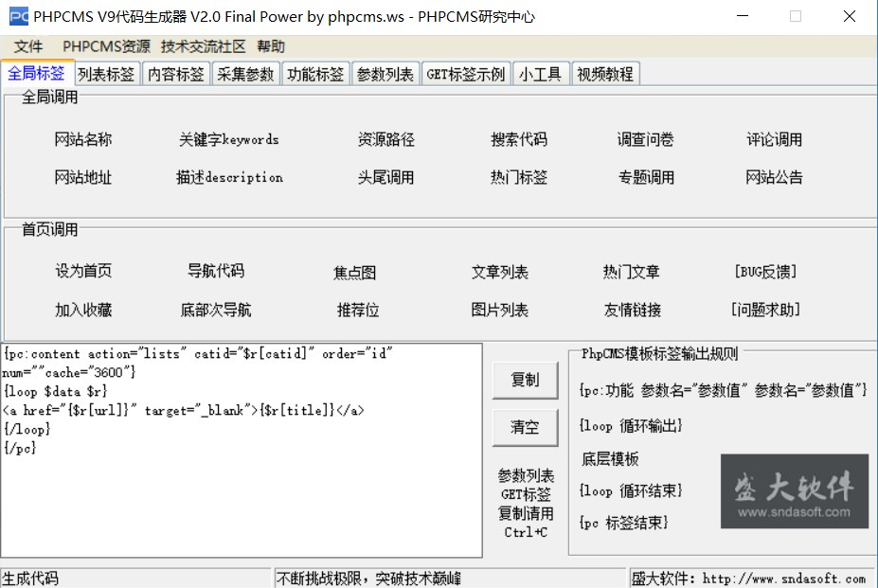The height and width of the screenshot is (588, 878).
Task: Select the 焦点图 item
Action: (x=354, y=273)
